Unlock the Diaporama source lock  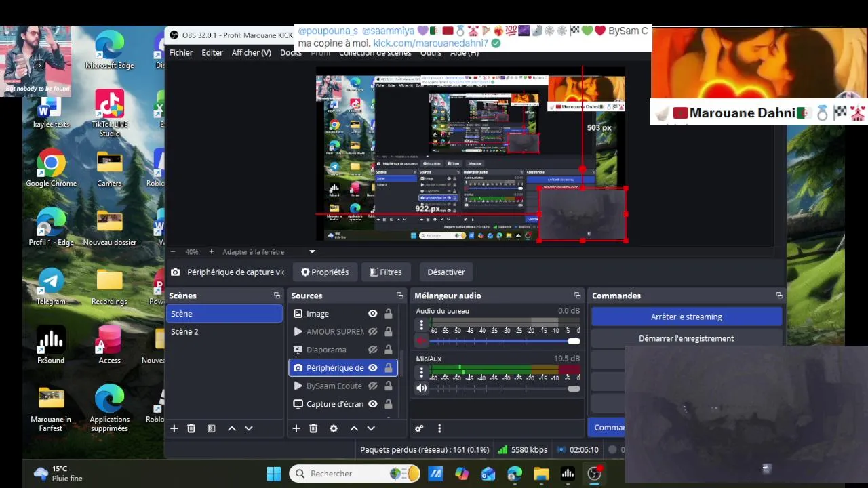coord(389,350)
